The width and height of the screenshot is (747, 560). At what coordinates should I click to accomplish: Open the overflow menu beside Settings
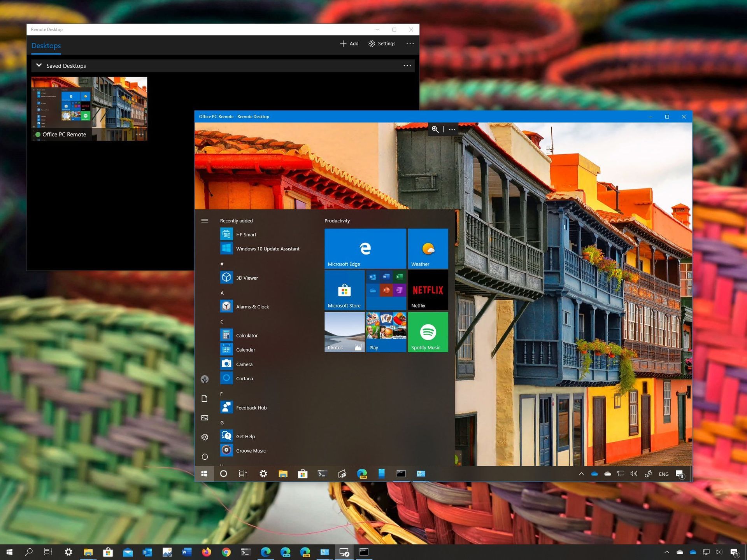point(410,44)
